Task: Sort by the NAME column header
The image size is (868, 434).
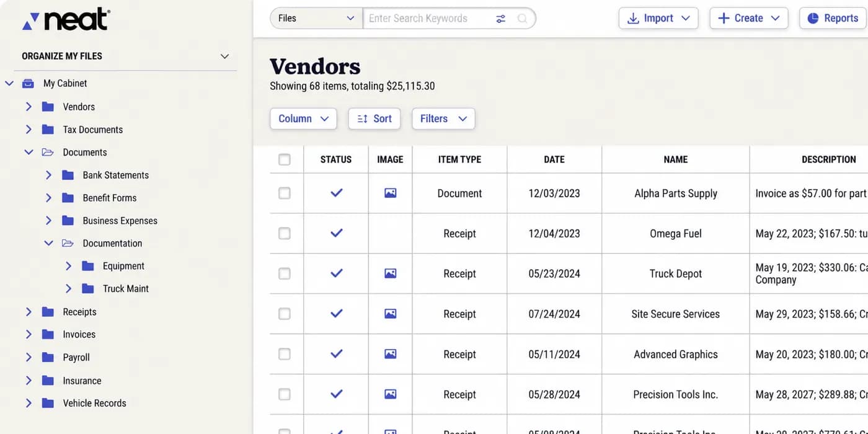Action: pyautogui.click(x=675, y=159)
